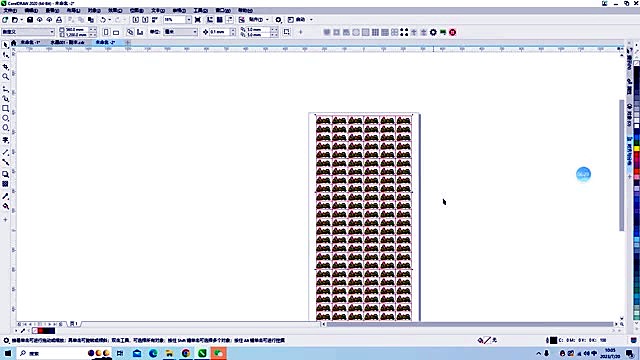Toggle Treat as Filled button
Image resolution: width=640 pixels, height=360 pixels.
click(x=287, y=32)
